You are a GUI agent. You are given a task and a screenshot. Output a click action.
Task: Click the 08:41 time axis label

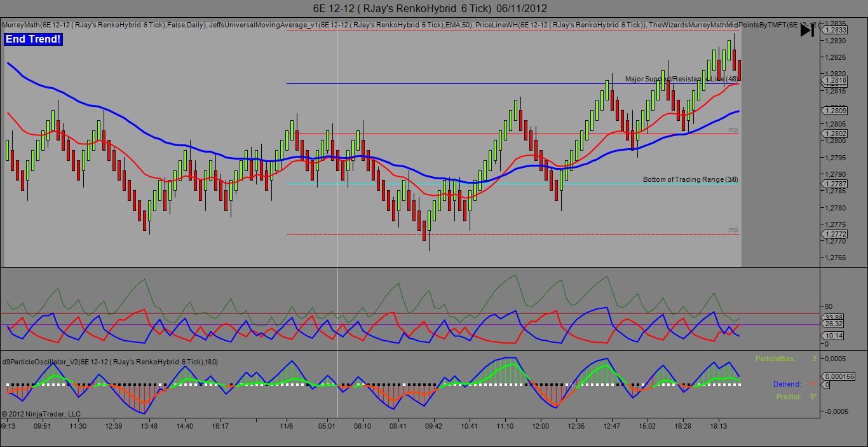(x=398, y=427)
